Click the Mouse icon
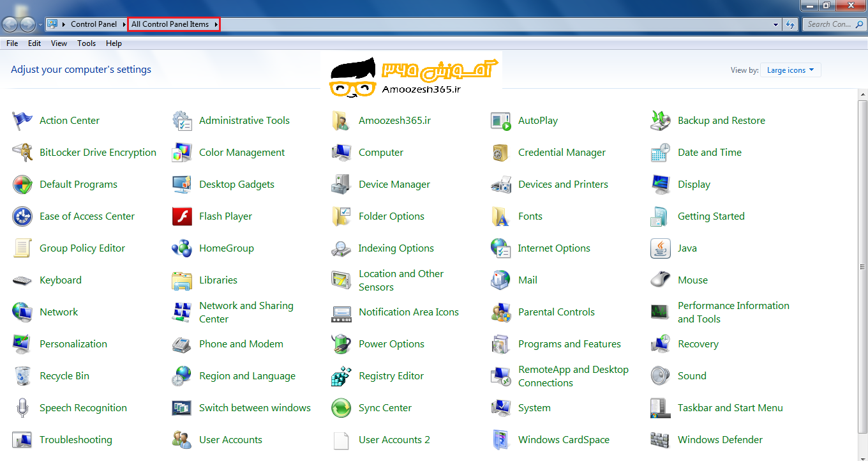Viewport: 868px width, 461px height. (661, 280)
